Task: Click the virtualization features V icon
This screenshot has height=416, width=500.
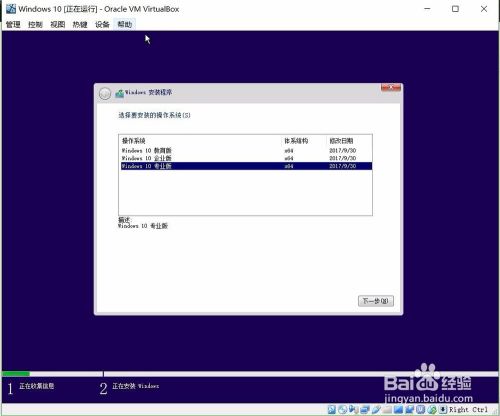Action: click(421, 409)
